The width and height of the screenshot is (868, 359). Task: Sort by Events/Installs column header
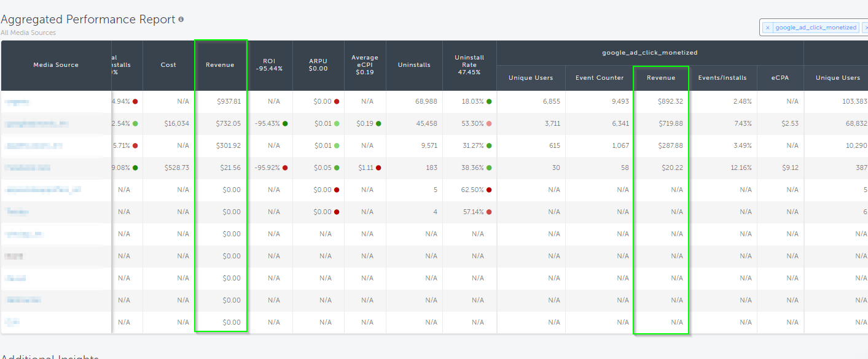point(722,78)
